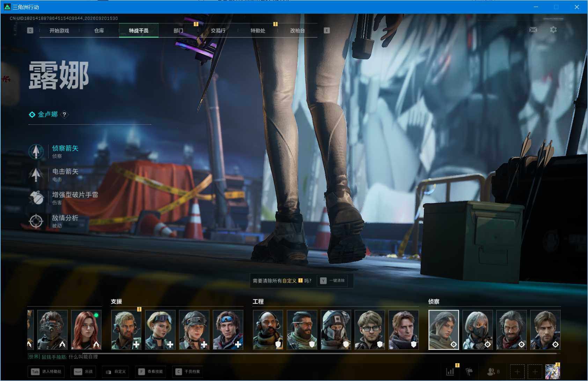The width and height of the screenshot is (588, 381).
Task: Go to the 开始游戏 tab
Action: [x=59, y=30]
